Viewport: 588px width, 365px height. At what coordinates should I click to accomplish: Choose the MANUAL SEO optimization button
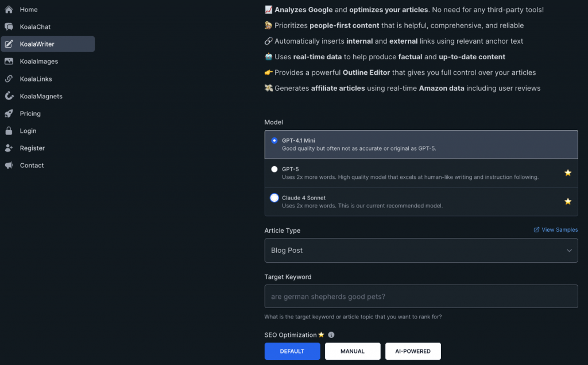click(353, 351)
